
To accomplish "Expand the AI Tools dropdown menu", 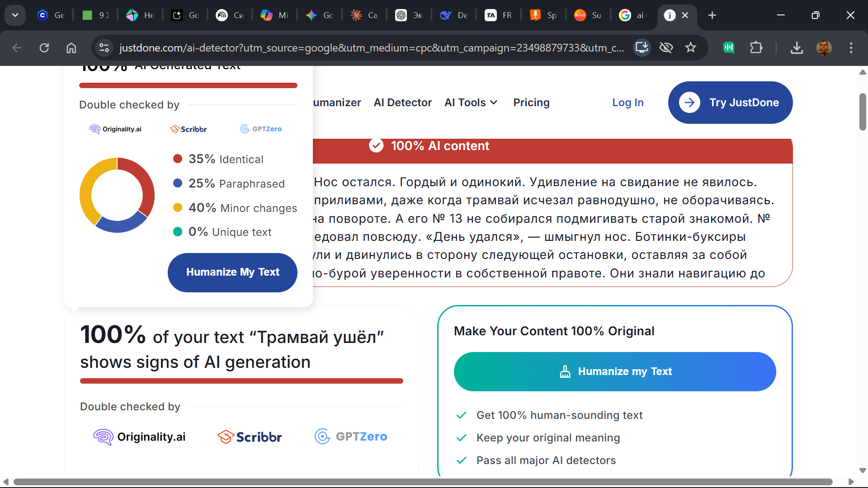I will (x=471, y=103).
